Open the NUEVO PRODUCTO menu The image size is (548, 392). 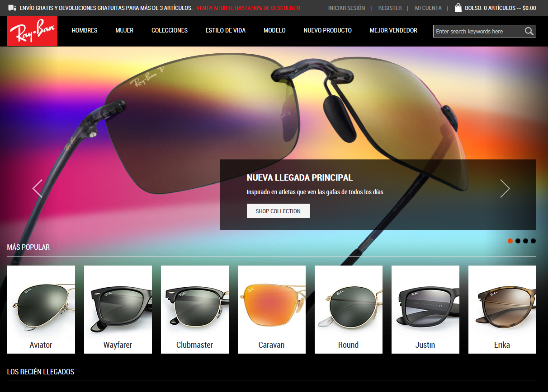327,31
